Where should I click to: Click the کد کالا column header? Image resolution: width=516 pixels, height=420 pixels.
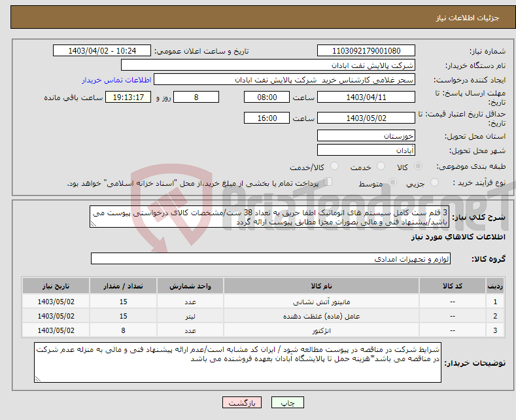pos(452,286)
